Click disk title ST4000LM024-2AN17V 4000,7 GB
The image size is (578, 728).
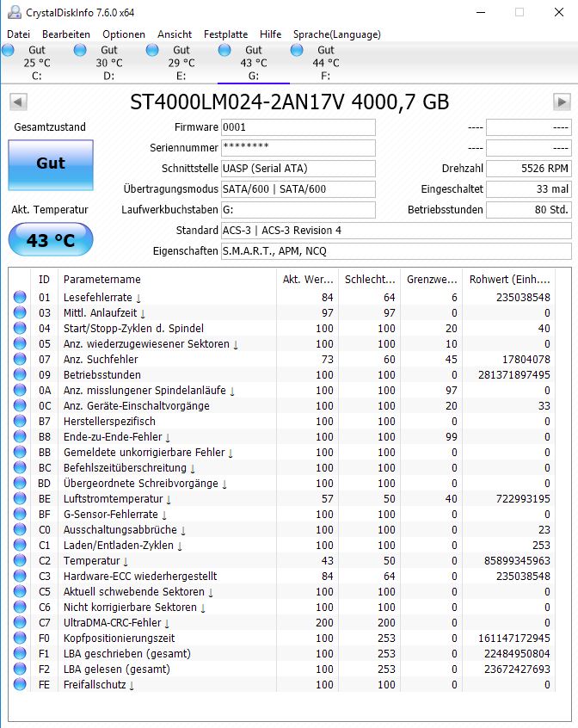click(x=290, y=102)
